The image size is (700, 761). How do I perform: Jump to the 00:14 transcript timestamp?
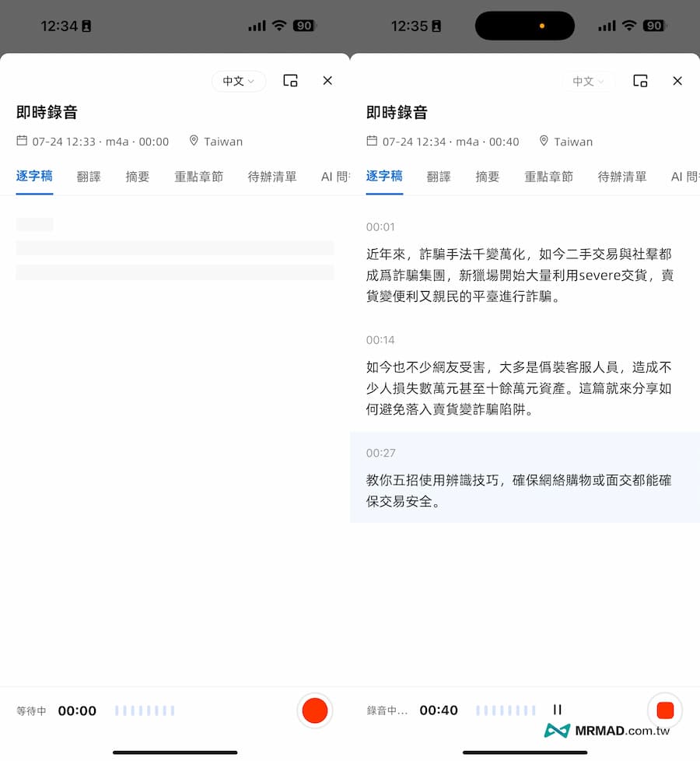(x=380, y=340)
